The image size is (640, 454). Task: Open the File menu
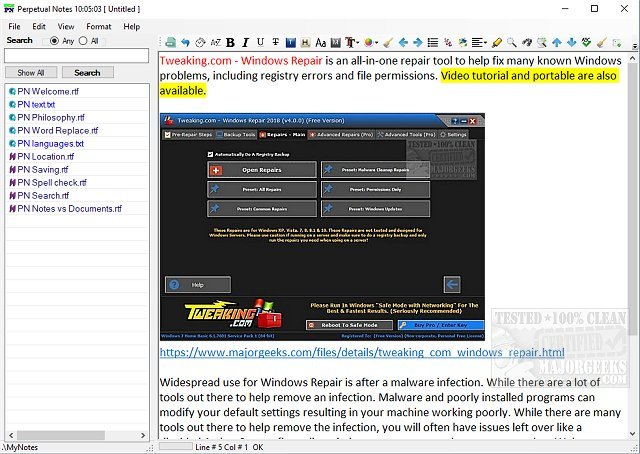click(14, 27)
